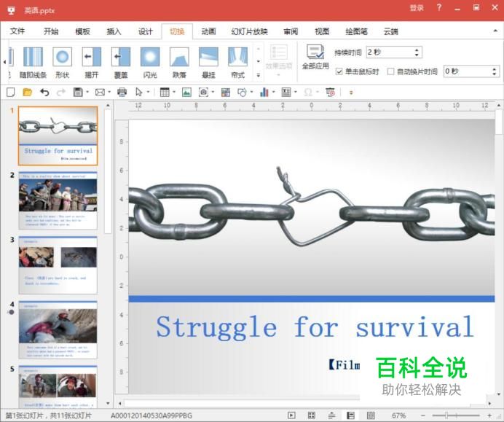Viewport: 504px width, 422px height.
Task: Toggle the 单击鼠标时 checkbox
Action: (x=339, y=71)
